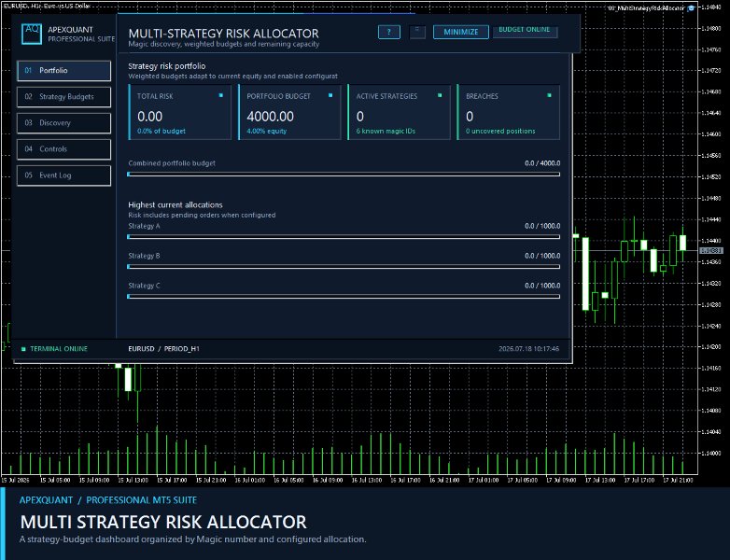Click the chart title 'EURUSD, H1: Euro vs US Dollar'
730x560 pixels.
(x=47, y=6)
